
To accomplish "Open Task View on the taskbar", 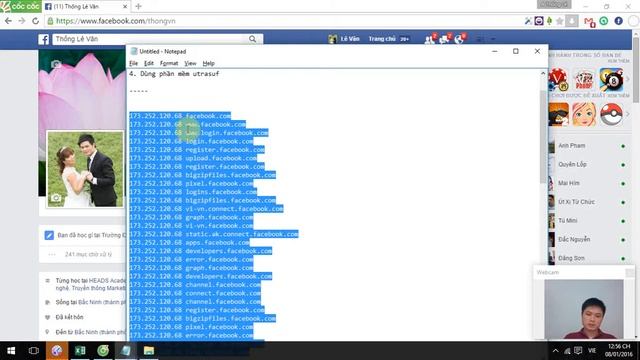I will (34, 351).
